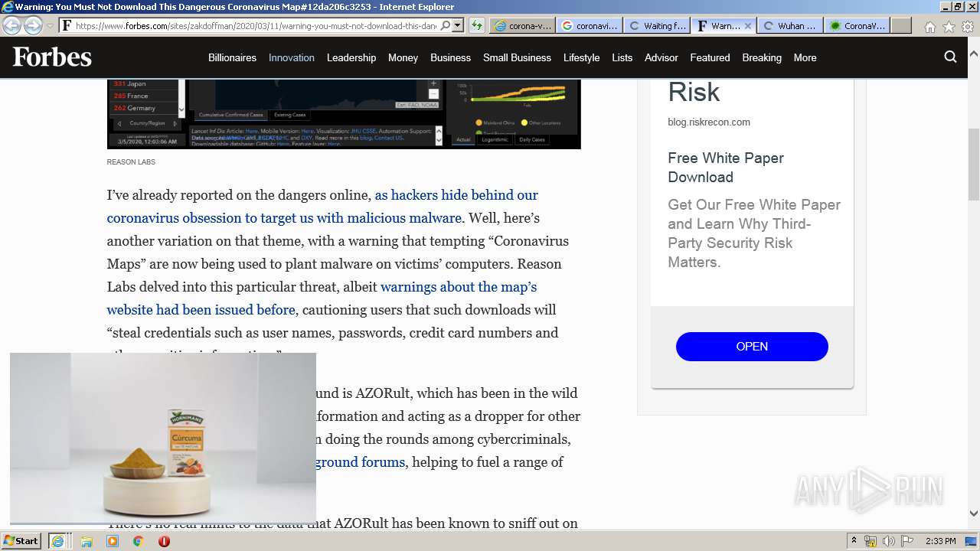Click the network tray icon
The width and height of the screenshot is (980, 551).
(871, 541)
